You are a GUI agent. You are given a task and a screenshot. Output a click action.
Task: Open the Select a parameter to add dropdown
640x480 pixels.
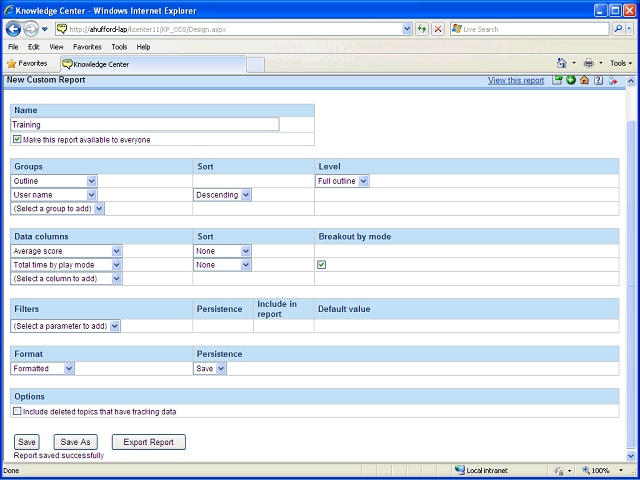65,326
